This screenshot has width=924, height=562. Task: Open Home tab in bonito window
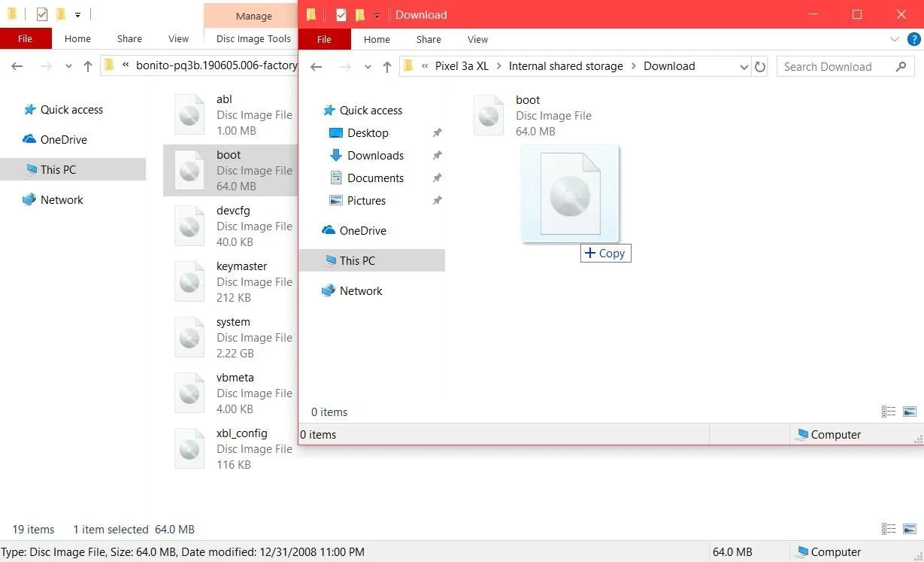click(77, 38)
